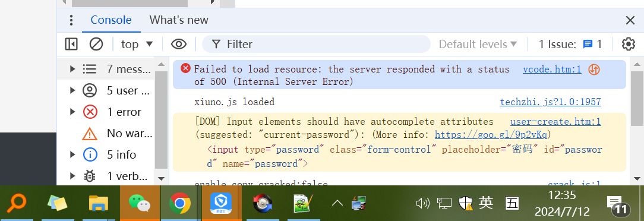
Task: Toggle the 英 input language indicator
Action: coord(486,203)
